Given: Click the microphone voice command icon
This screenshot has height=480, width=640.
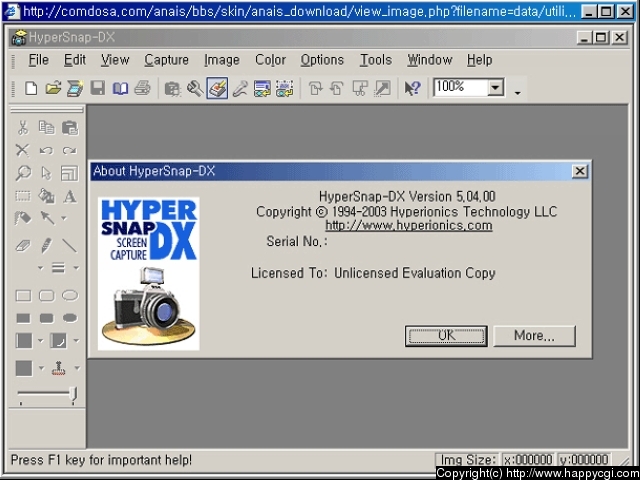Looking at the screenshot, I should pyautogui.click(x=240, y=88).
